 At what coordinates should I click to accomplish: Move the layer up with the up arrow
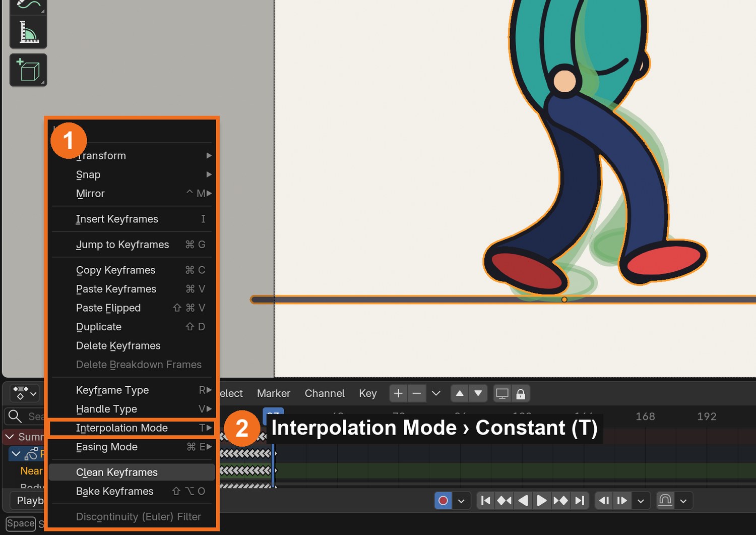point(460,393)
